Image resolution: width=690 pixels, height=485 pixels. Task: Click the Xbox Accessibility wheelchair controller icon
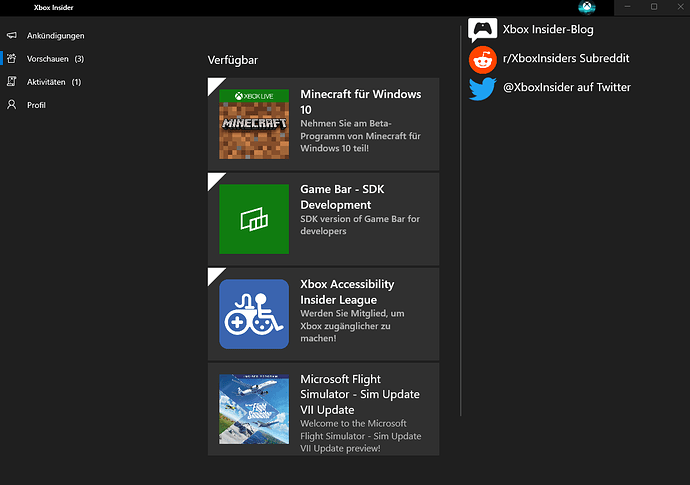click(x=254, y=313)
